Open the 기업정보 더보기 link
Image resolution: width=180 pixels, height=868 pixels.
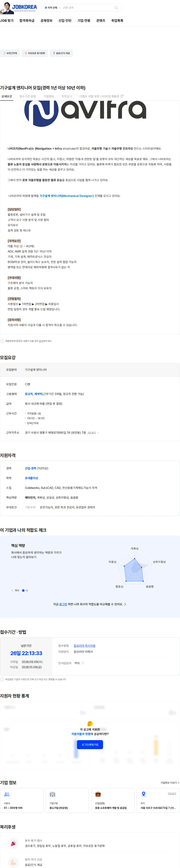pyautogui.click(x=170, y=782)
